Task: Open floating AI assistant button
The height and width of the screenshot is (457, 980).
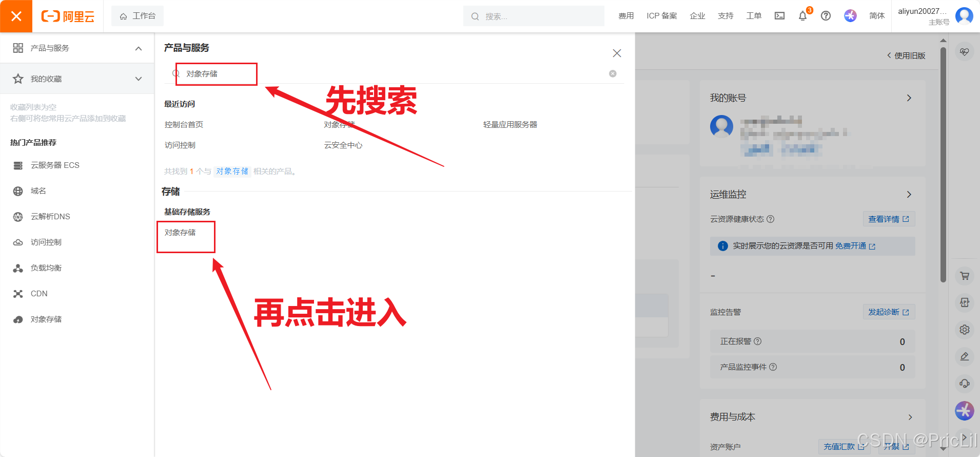Action: 965,411
